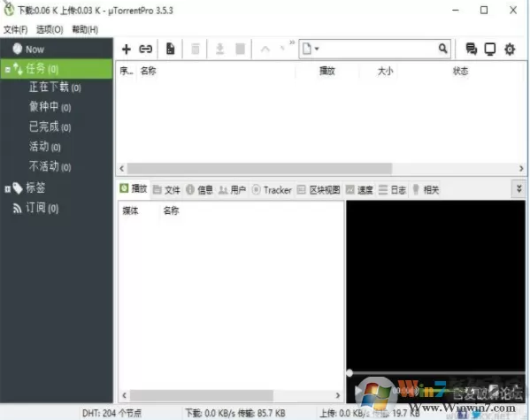This screenshot has height=420, width=530.
Task: Click the Stop Torrent square icon
Action: [x=241, y=49]
